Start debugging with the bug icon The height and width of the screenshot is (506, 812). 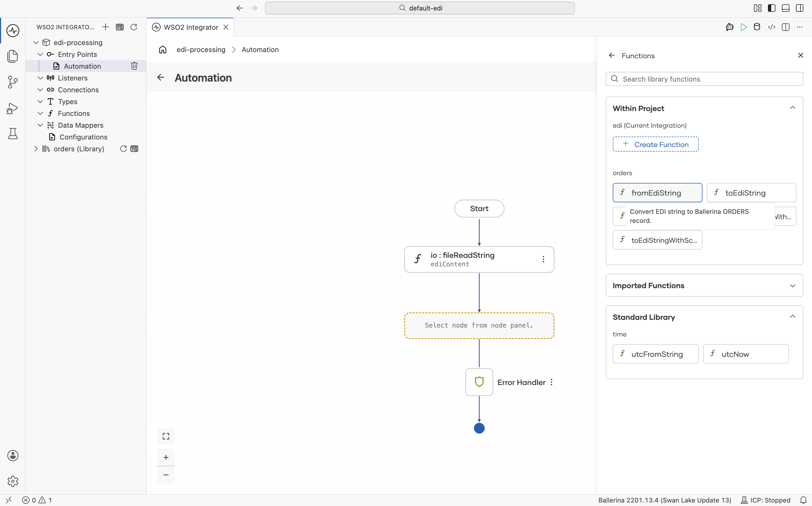click(757, 27)
